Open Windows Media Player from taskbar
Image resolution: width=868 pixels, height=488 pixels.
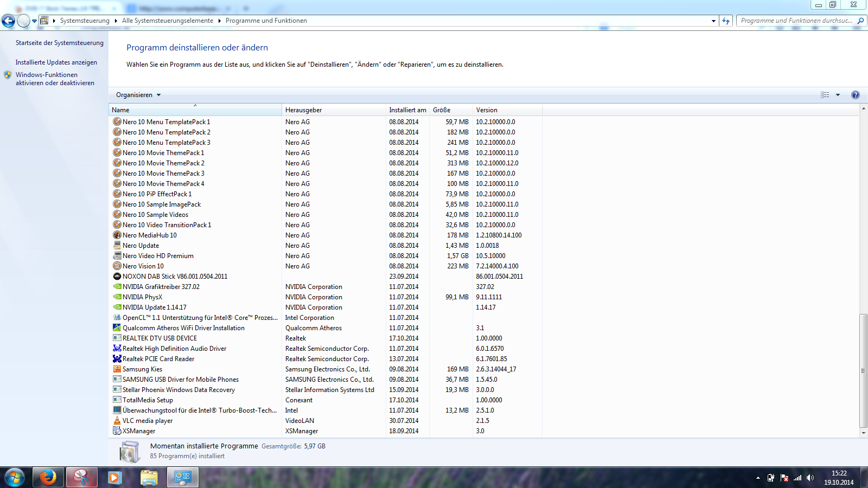114,477
